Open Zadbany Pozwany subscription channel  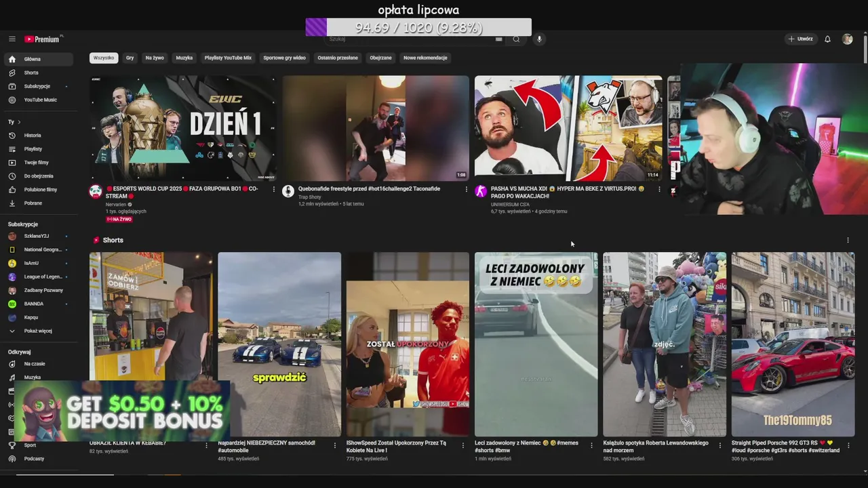coord(38,290)
